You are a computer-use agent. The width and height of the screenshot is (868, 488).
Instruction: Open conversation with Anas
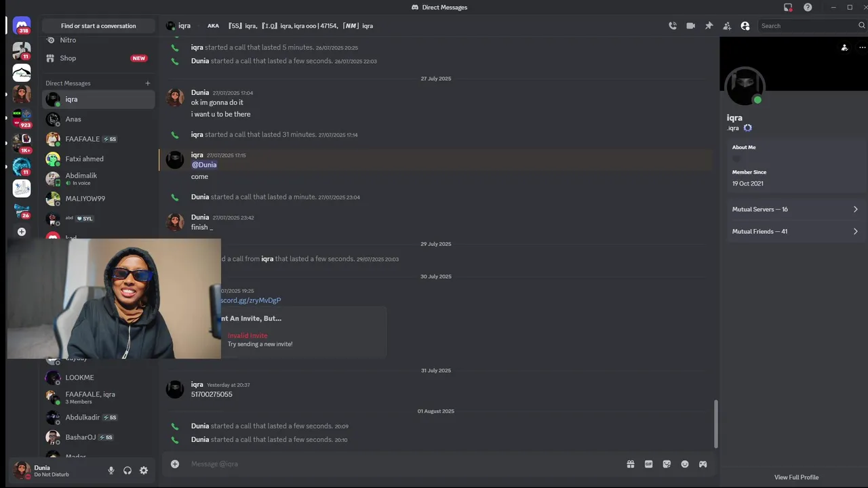pyautogui.click(x=98, y=119)
